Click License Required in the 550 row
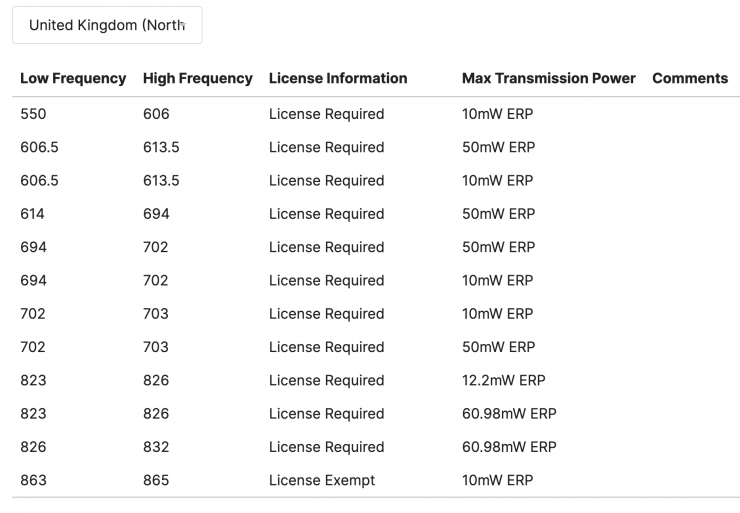The height and width of the screenshot is (513, 740). coord(326,114)
